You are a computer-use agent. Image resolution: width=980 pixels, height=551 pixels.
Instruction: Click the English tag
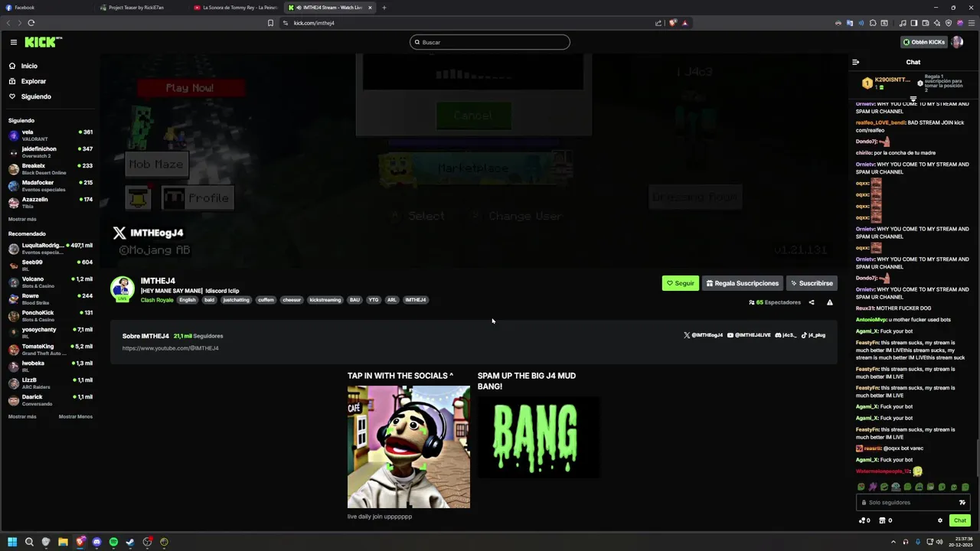188,300
